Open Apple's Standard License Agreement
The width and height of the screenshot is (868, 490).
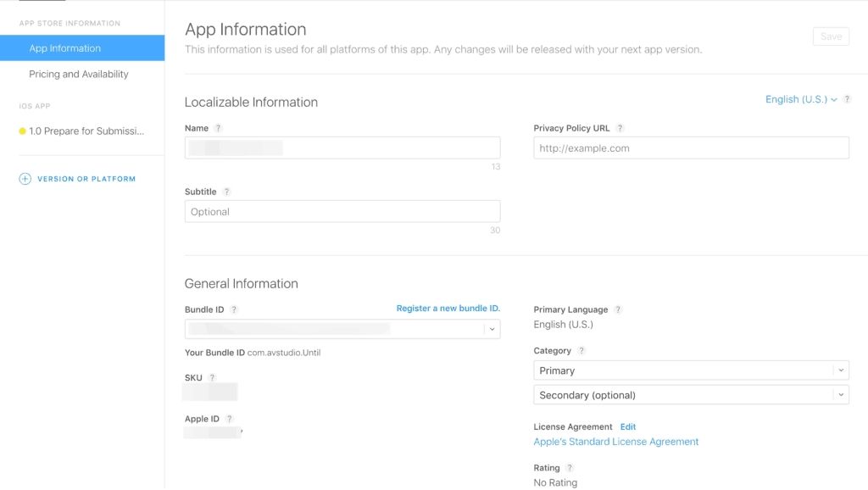click(615, 442)
